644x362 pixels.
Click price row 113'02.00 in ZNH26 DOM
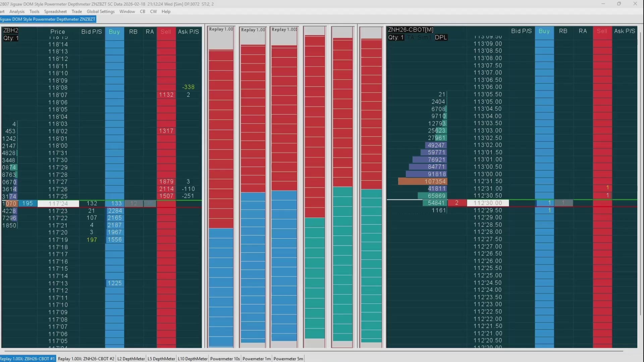tap(488, 145)
